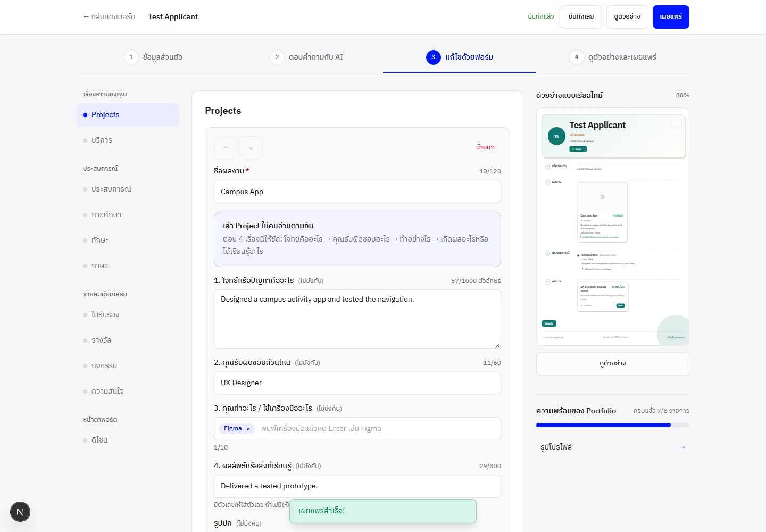Open รูปโปรไฟล์ item via its arrow

682,447
